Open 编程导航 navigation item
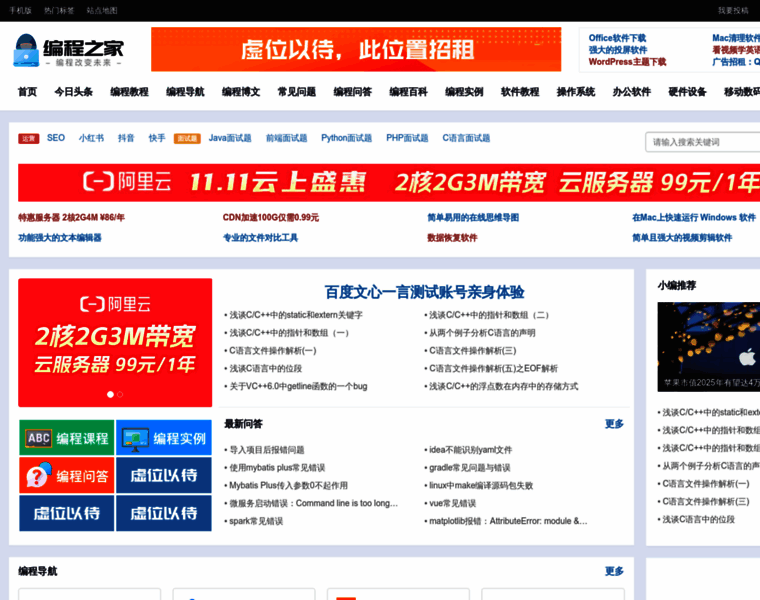Image resolution: width=760 pixels, height=600 pixels. 185,92
